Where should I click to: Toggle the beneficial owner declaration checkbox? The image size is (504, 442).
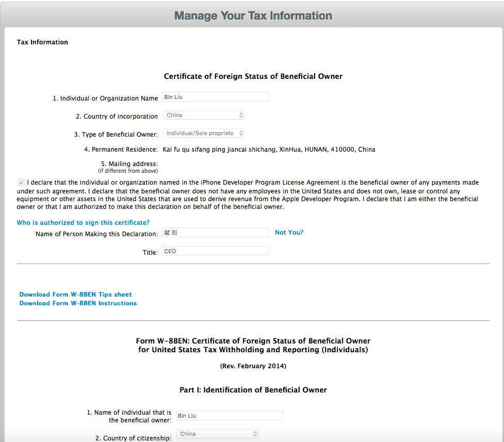coord(21,183)
